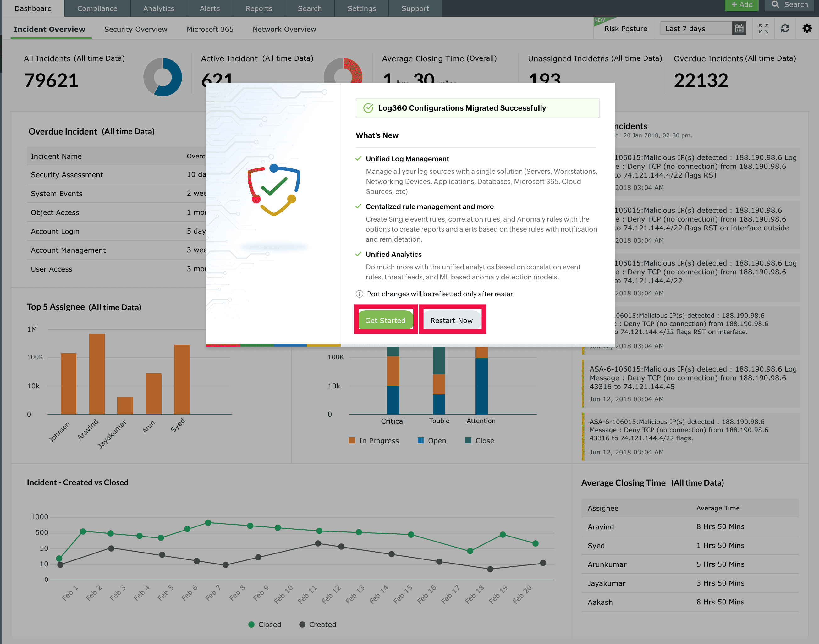Click the All Incidents count 79621
The width and height of the screenshot is (819, 644).
pos(51,80)
